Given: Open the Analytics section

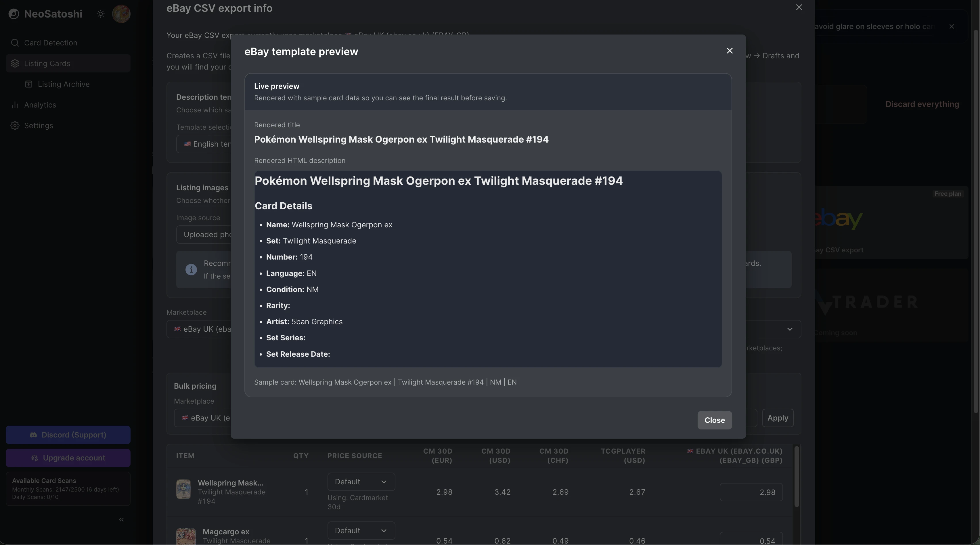Looking at the screenshot, I should click(x=40, y=105).
